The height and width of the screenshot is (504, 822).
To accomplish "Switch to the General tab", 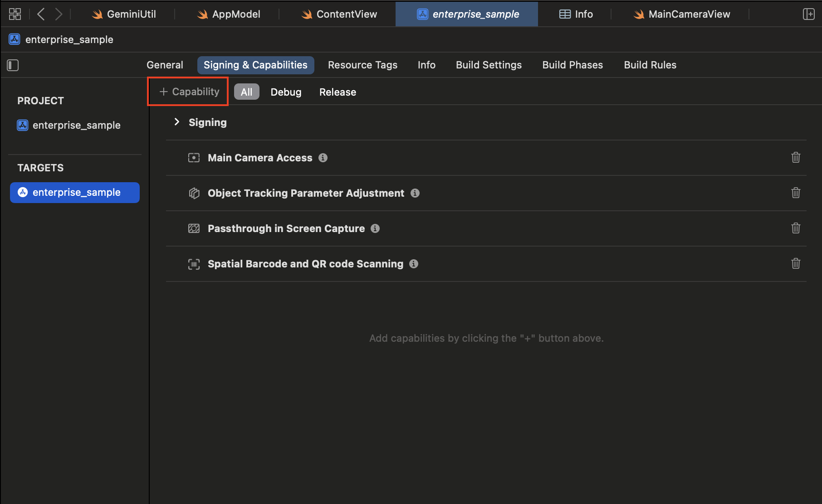I will tap(165, 65).
